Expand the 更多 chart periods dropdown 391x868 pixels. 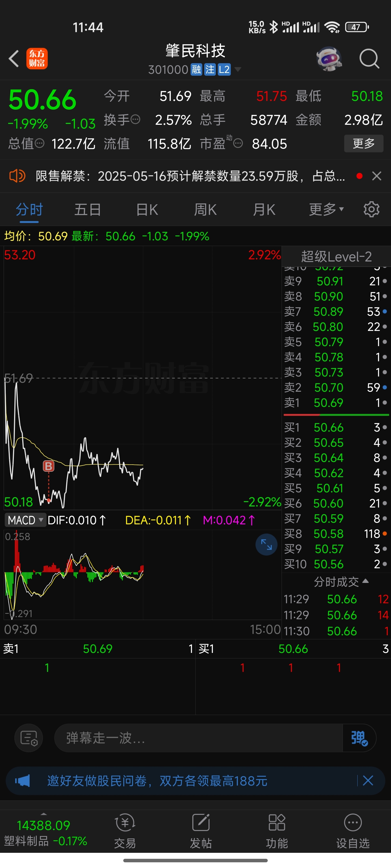326,210
